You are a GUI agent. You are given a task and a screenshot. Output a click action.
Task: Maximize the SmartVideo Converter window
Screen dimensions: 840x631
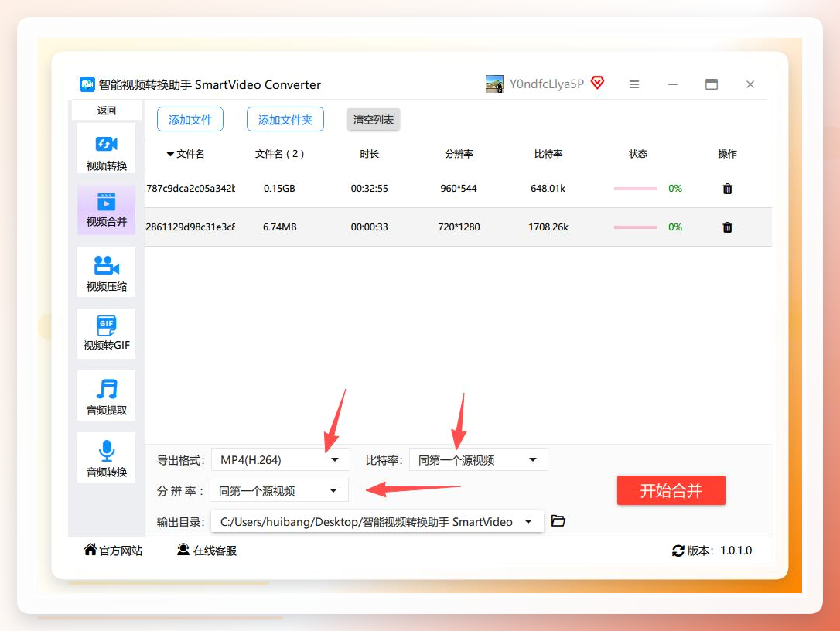point(712,84)
